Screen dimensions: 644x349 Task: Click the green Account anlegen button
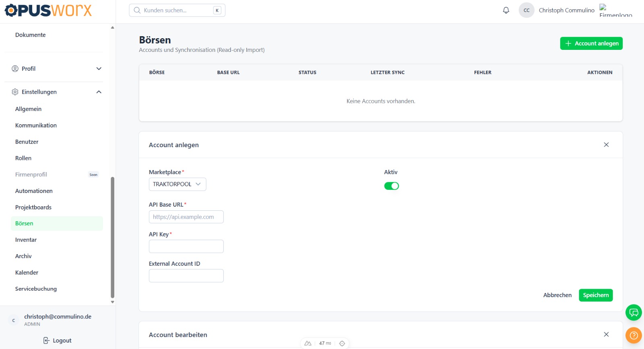[x=591, y=43]
